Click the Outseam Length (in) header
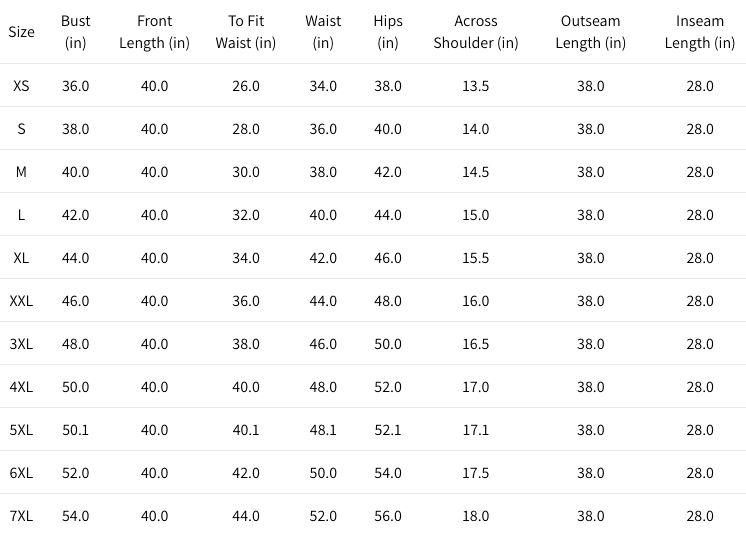The width and height of the screenshot is (746, 534). tap(590, 32)
